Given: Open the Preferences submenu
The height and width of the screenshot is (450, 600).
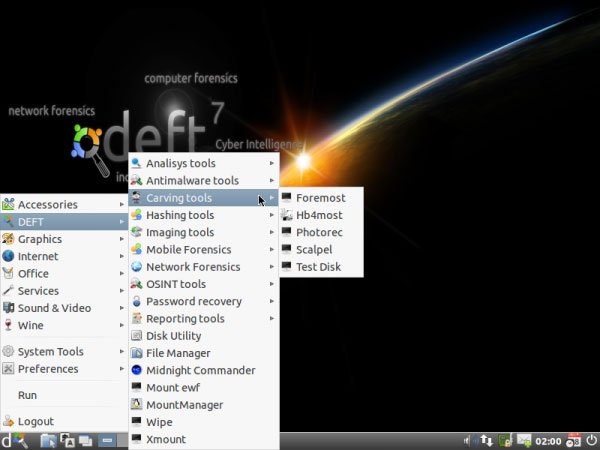Looking at the screenshot, I should (64, 368).
